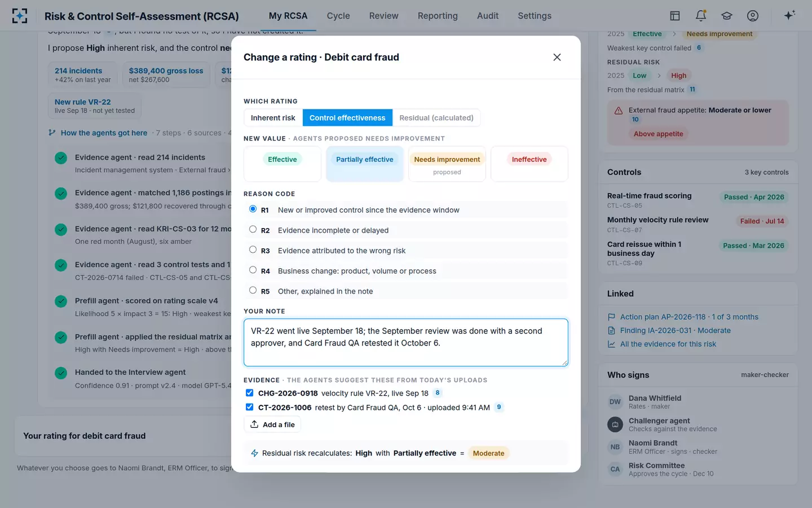Open Finding IA-2026-031 Moderate link
Viewport: 812px width, 508px height.
coord(676,331)
